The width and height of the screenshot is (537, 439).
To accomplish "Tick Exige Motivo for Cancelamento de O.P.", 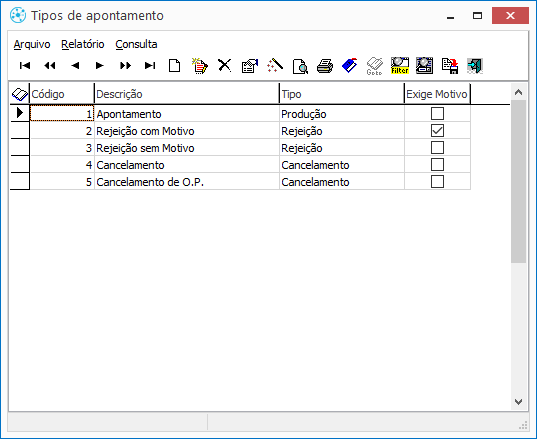I will click(x=437, y=181).
